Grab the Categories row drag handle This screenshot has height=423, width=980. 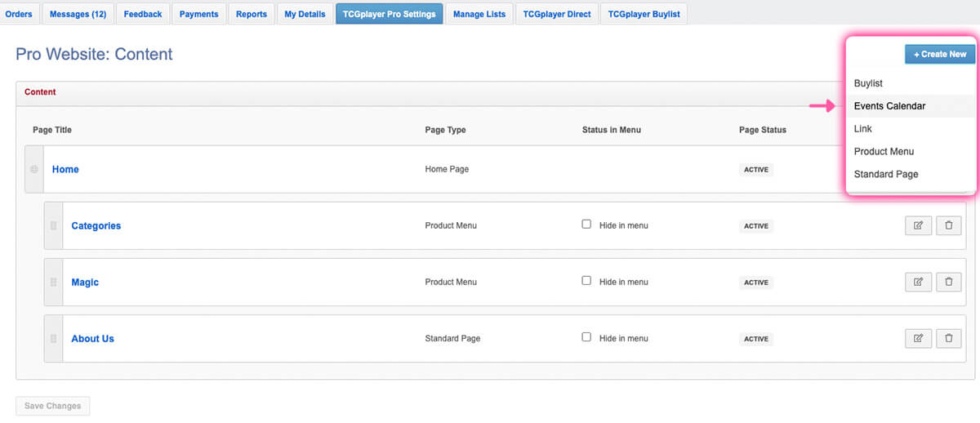(53, 225)
